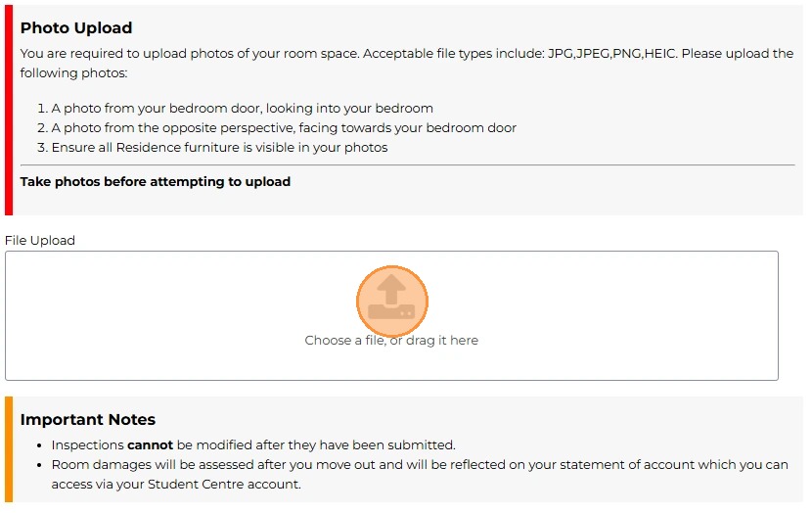
Task: Click the 'JPG,JPEG,PNG,HEIC' file types text
Action: click(x=610, y=54)
